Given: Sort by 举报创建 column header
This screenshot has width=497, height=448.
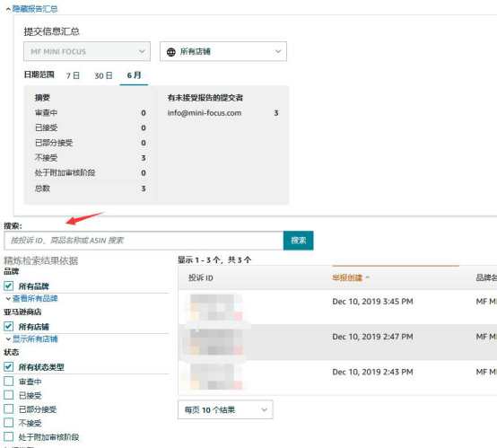Looking at the screenshot, I should 347,278.
